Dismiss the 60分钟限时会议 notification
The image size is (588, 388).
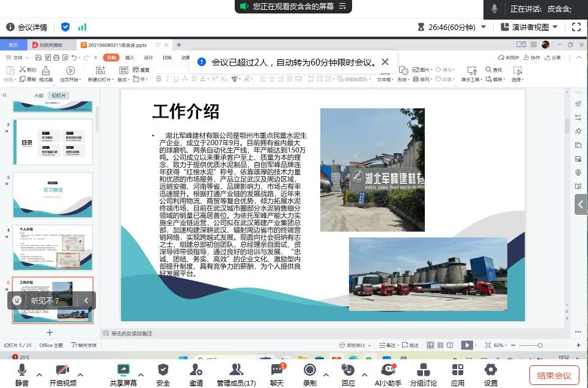[385, 62]
